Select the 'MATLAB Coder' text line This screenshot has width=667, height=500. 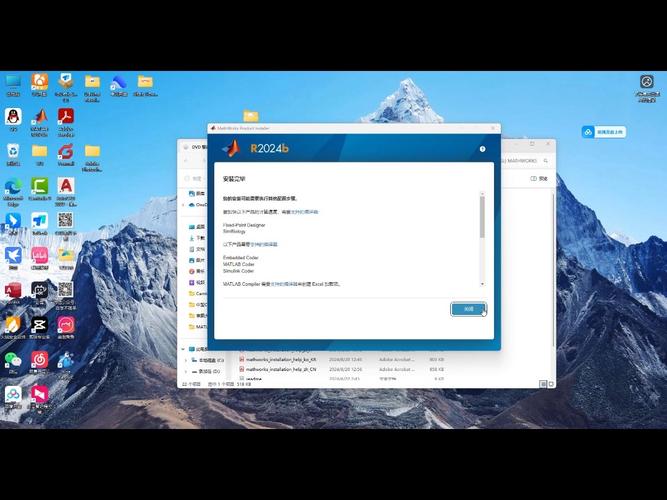(x=239, y=264)
